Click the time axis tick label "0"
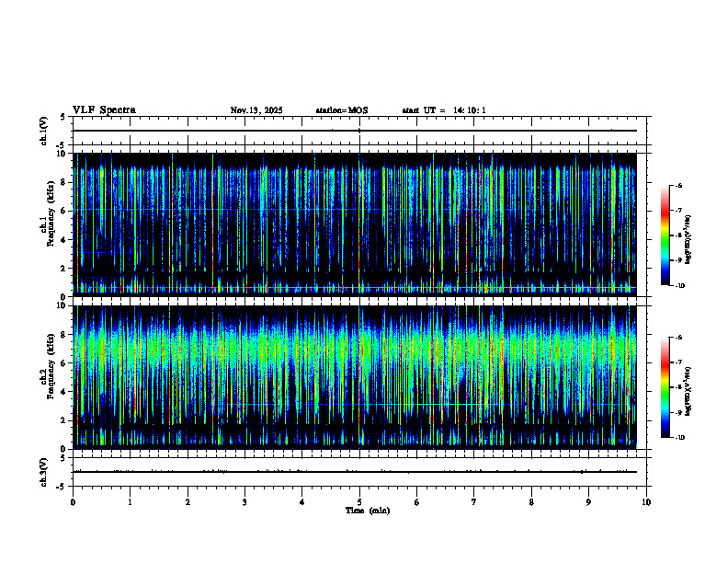Image resolution: width=728 pixels, height=563 pixels. [73, 502]
